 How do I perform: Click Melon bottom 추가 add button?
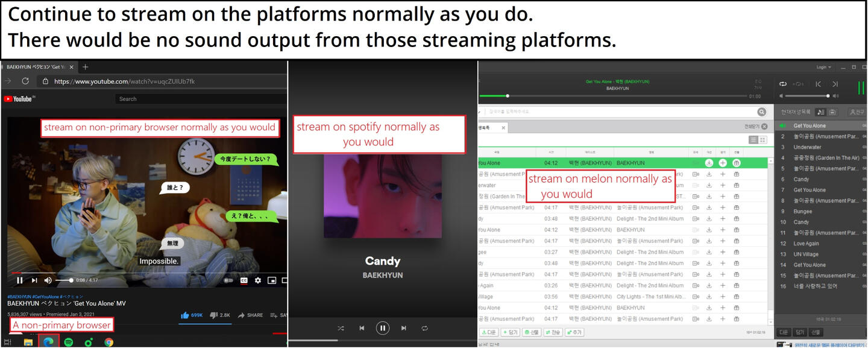tap(574, 332)
